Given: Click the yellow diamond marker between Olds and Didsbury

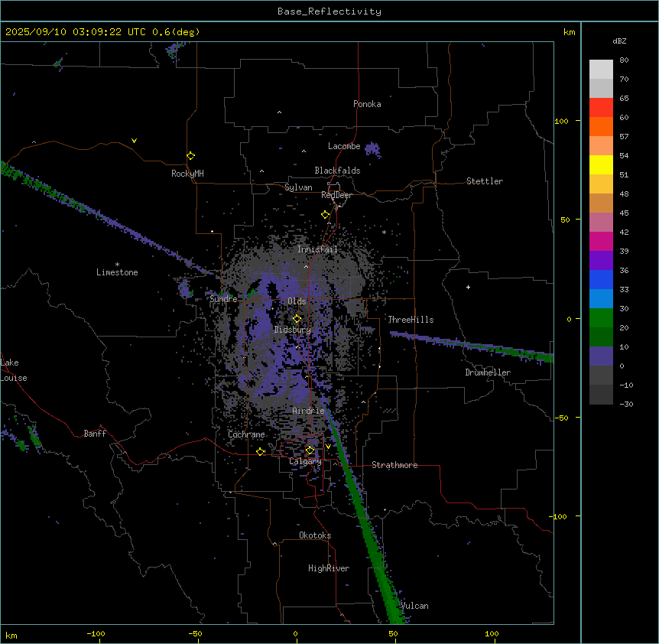Looking at the screenshot, I should [x=297, y=319].
